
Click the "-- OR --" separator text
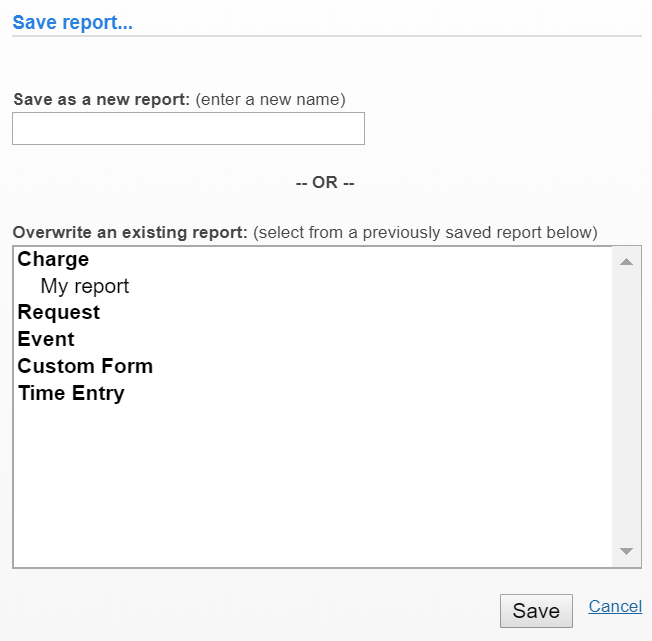(x=325, y=183)
